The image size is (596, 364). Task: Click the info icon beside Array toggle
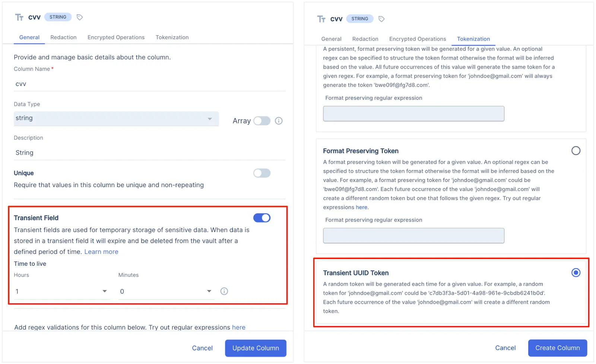[x=279, y=121]
